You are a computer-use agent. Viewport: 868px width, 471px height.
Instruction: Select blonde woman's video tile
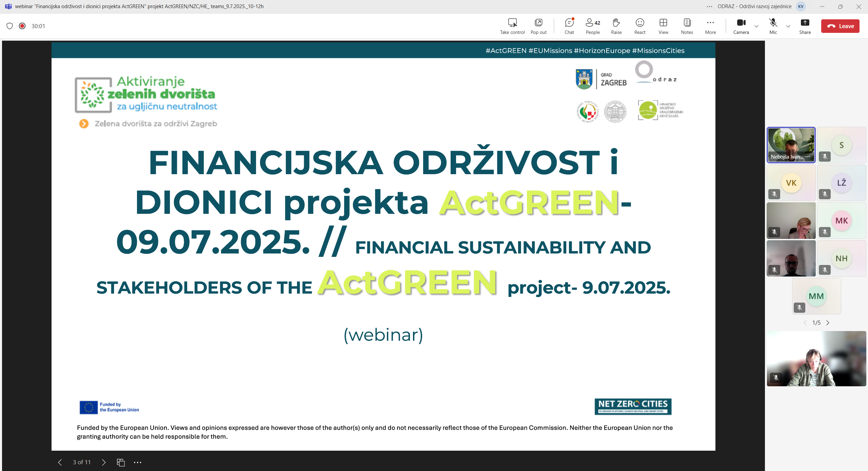tap(791, 221)
